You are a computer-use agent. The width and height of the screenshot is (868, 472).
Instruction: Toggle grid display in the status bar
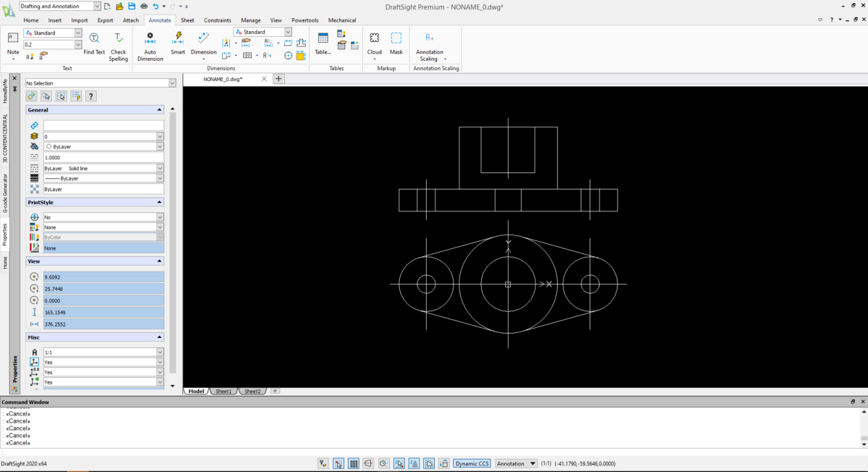[x=354, y=463]
